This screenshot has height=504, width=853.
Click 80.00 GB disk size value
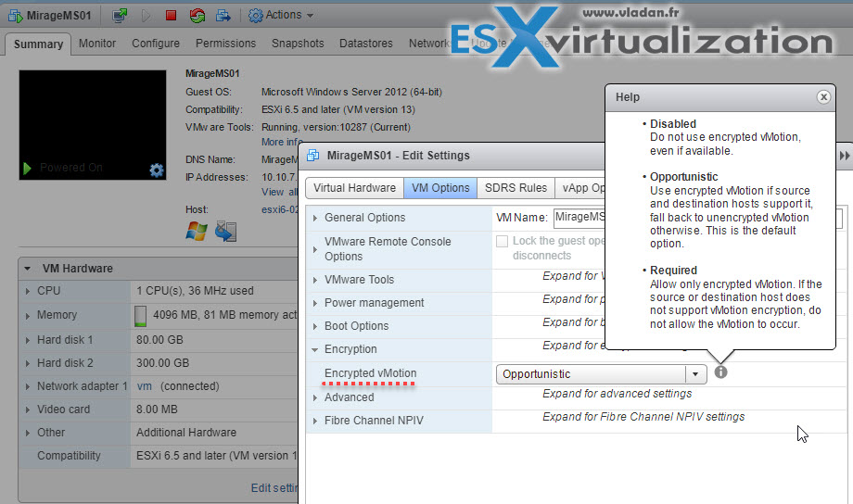(x=159, y=340)
